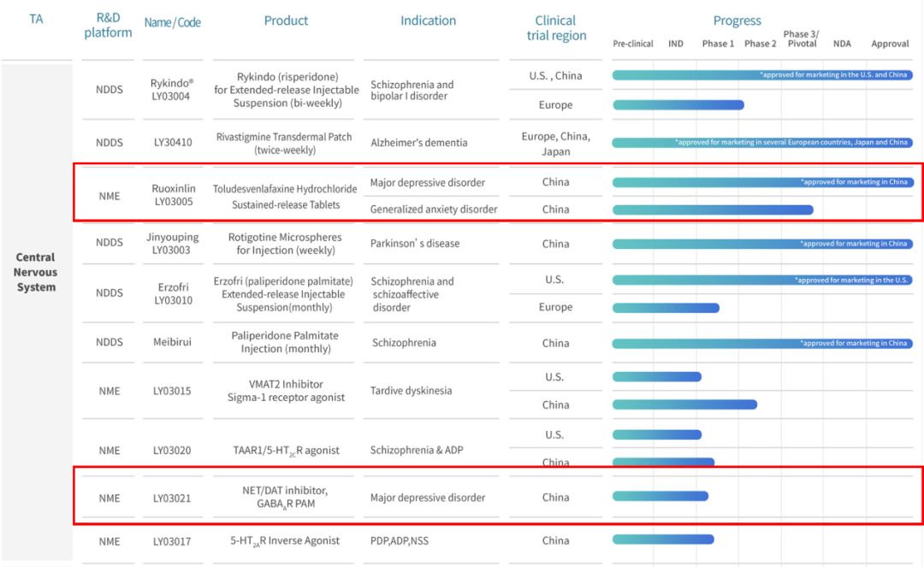Click the Generalized anxiety disorder progress bar

tap(712, 210)
